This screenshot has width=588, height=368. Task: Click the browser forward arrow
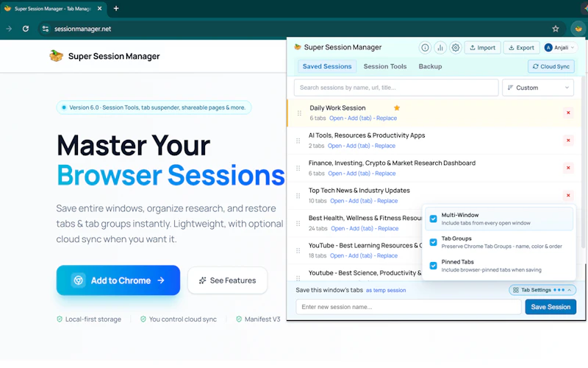pyautogui.click(x=9, y=29)
